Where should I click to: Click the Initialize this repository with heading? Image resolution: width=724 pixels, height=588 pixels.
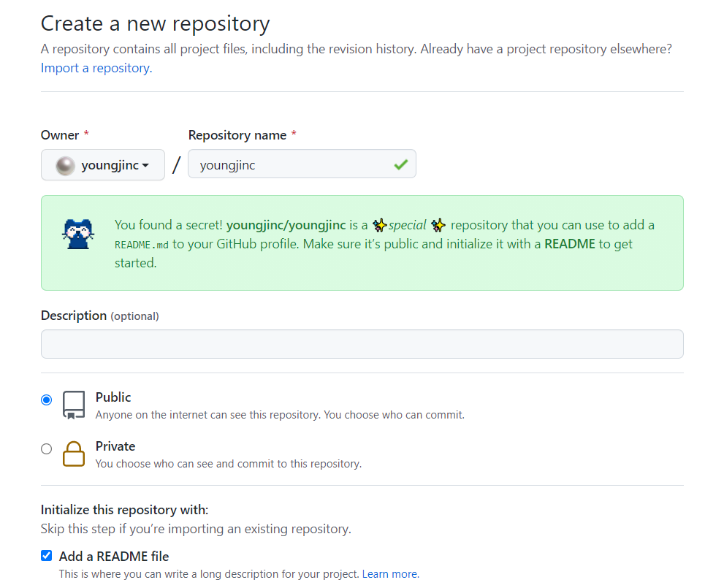[x=124, y=510]
